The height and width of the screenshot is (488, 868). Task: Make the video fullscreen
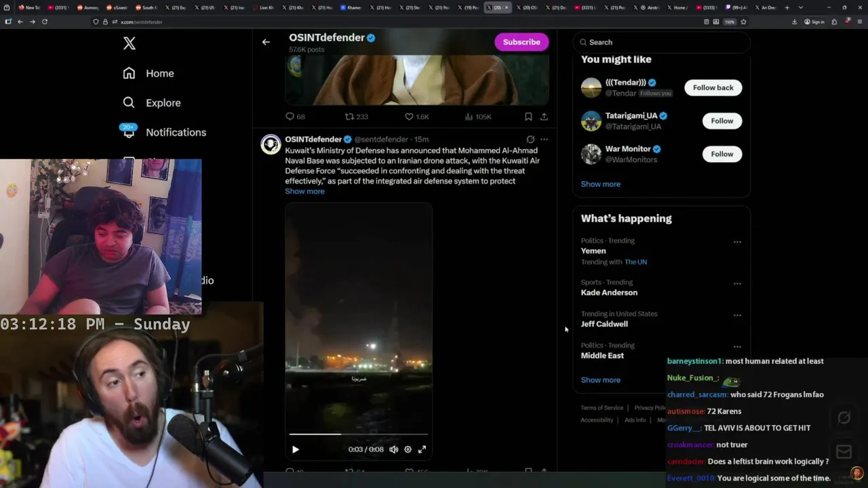point(422,449)
